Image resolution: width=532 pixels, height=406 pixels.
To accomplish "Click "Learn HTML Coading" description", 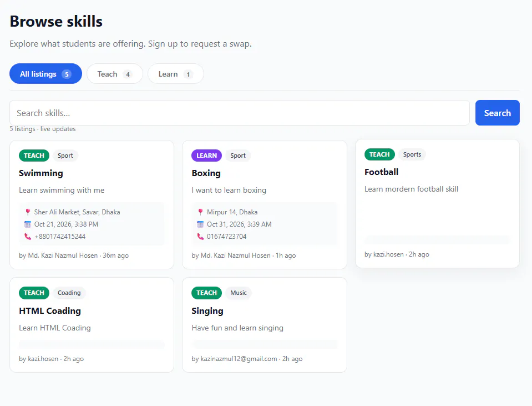I will coord(55,328).
